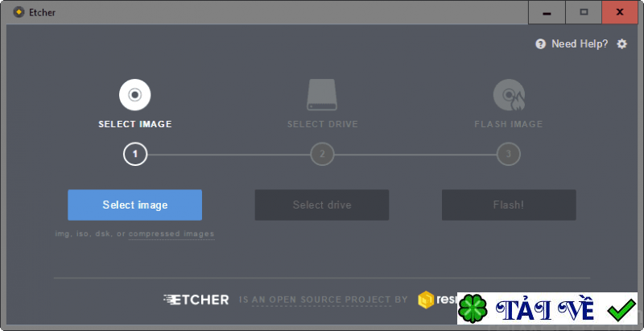Click the SELECT IMAGE heading text
The height and width of the screenshot is (331, 644).
[135, 124]
